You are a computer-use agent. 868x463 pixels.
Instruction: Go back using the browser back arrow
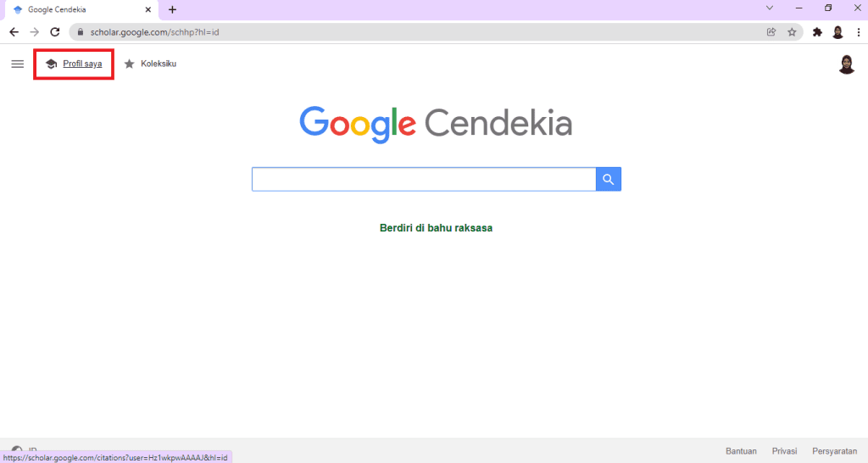click(x=14, y=32)
